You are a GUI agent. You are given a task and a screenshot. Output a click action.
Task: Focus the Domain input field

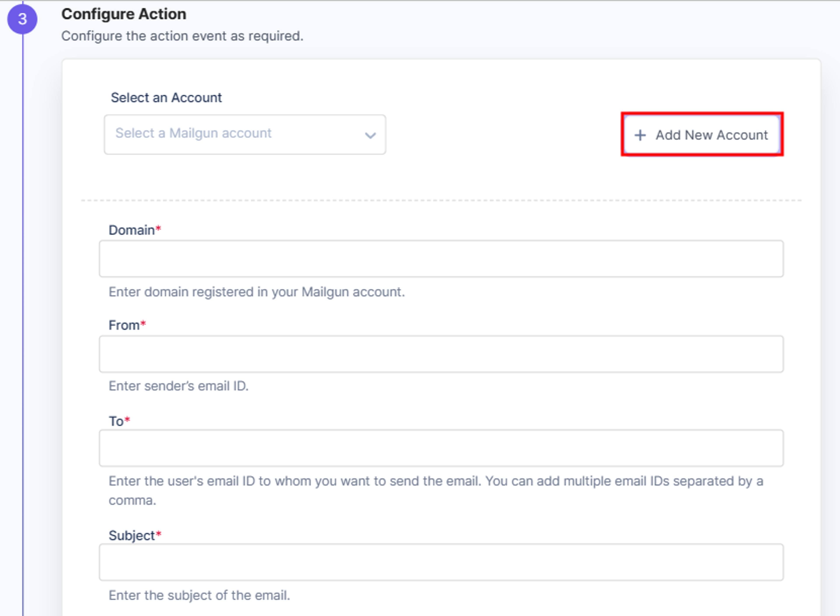point(441,259)
